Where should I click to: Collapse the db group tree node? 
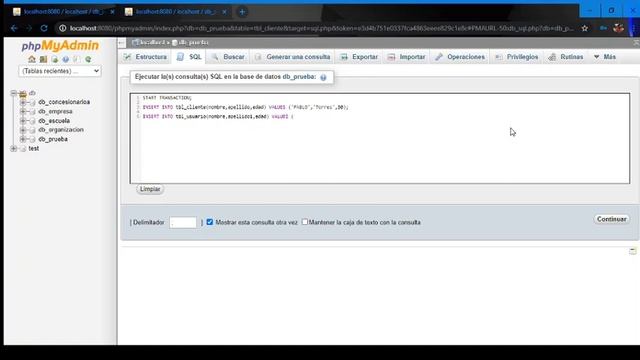[13, 93]
